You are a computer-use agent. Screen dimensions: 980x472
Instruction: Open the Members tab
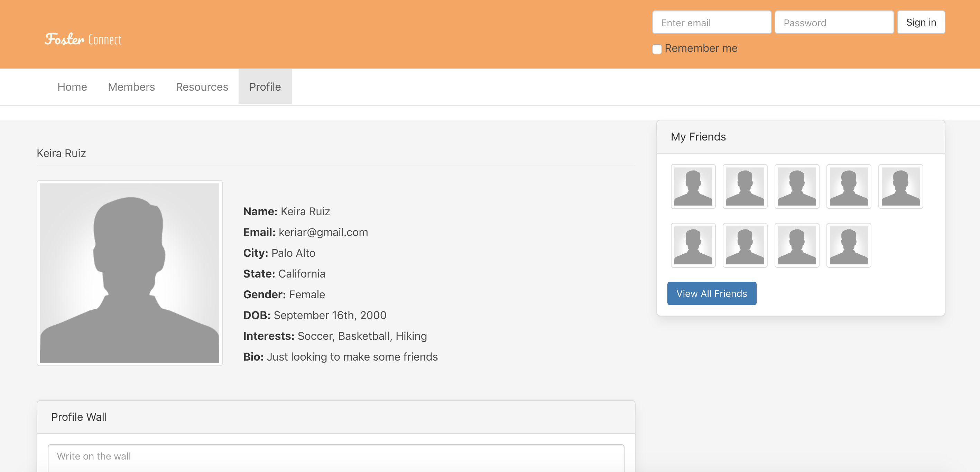coord(131,87)
